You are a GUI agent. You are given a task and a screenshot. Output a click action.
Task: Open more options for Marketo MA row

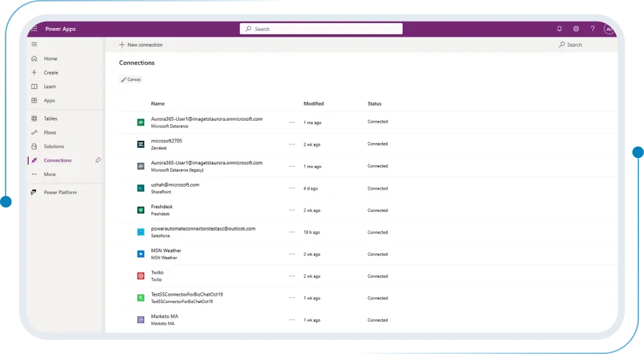pos(291,320)
